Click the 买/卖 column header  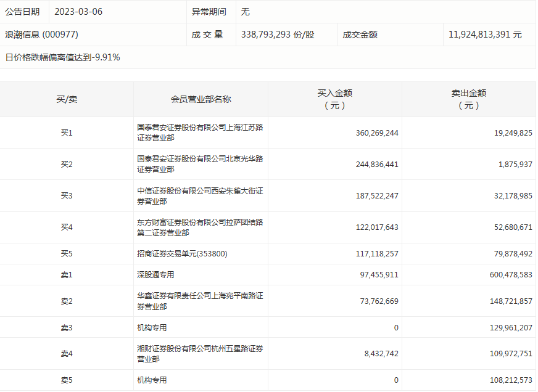click(67, 99)
